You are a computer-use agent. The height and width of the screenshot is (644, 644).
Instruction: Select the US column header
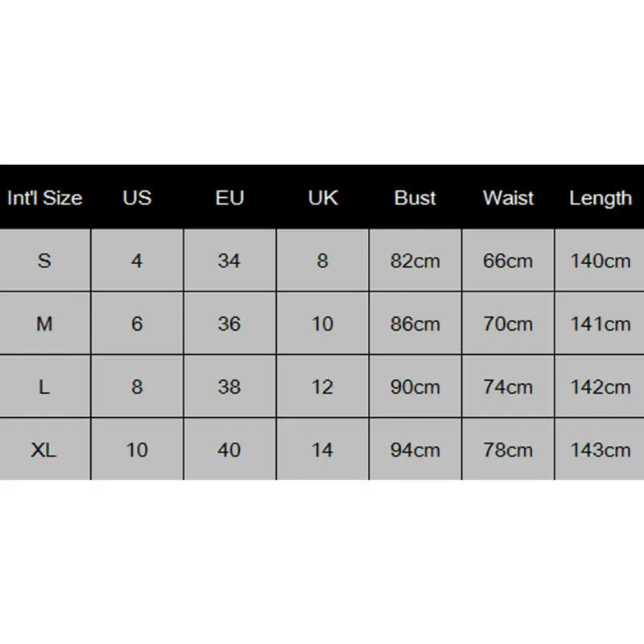pos(137,198)
